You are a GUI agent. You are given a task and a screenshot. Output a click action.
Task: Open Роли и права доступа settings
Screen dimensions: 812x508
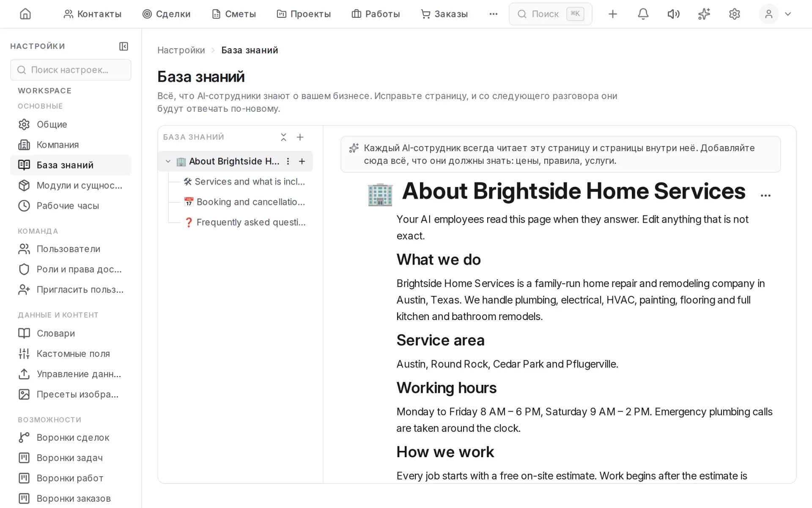point(71,269)
